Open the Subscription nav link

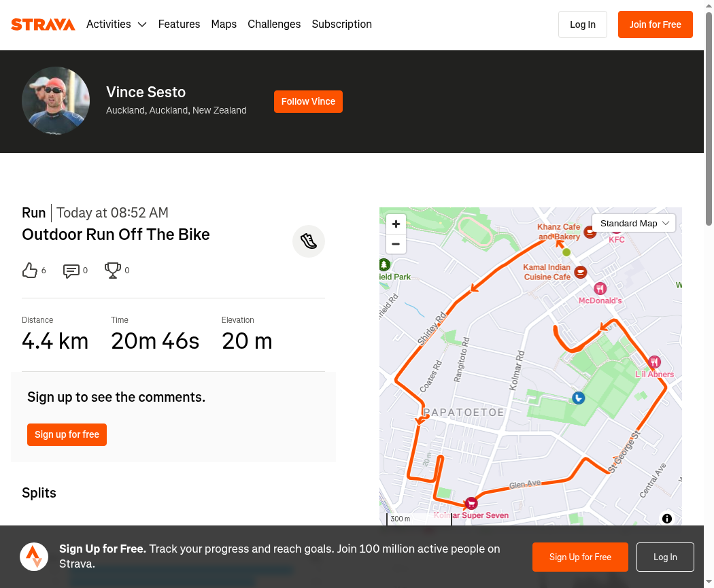(341, 24)
